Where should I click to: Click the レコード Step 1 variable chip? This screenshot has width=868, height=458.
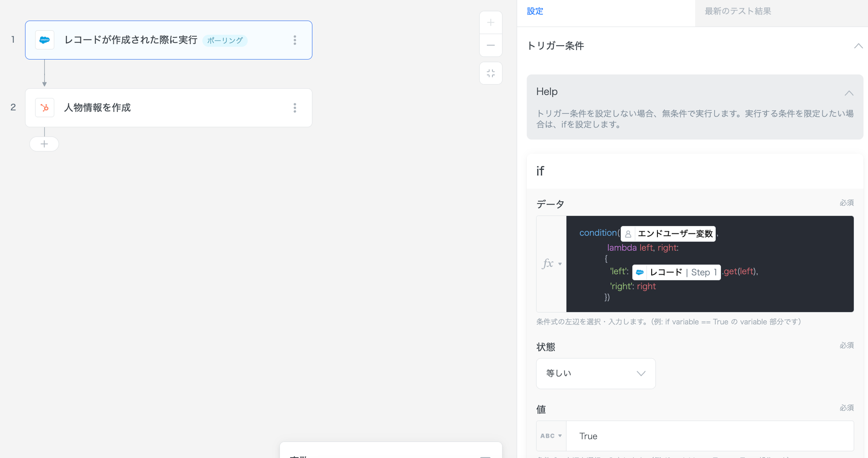point(676,272)
